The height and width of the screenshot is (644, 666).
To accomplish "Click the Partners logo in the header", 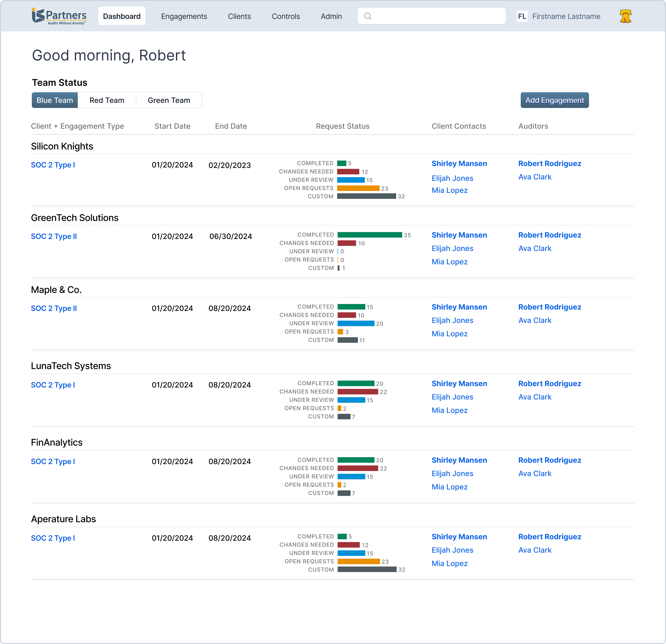I will click(x=59, y=16).
